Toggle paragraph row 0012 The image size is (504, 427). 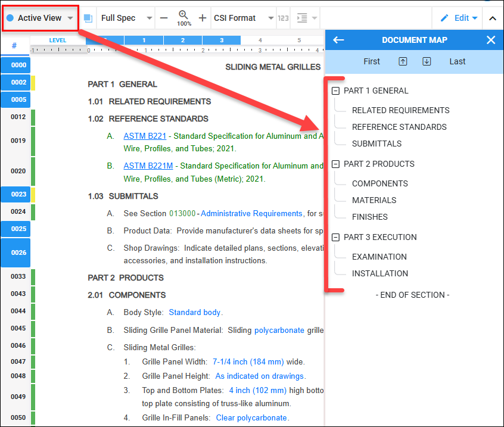pos(15,117)
